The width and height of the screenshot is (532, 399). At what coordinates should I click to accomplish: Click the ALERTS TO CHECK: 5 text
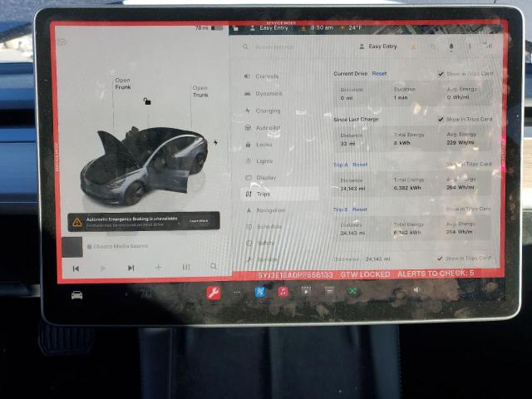coord(436,273)
